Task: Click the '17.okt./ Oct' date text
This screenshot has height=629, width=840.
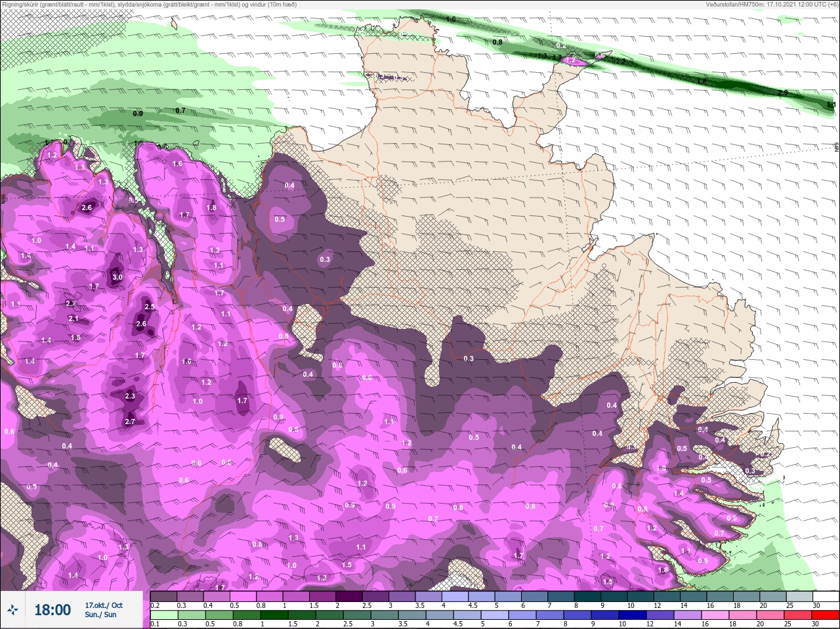Action: point(104,605)
